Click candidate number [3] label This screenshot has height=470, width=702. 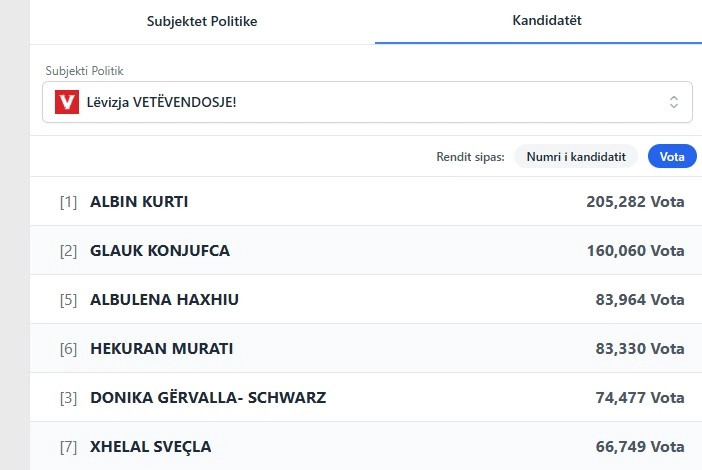pyautogui.click(x=68, y=398)
